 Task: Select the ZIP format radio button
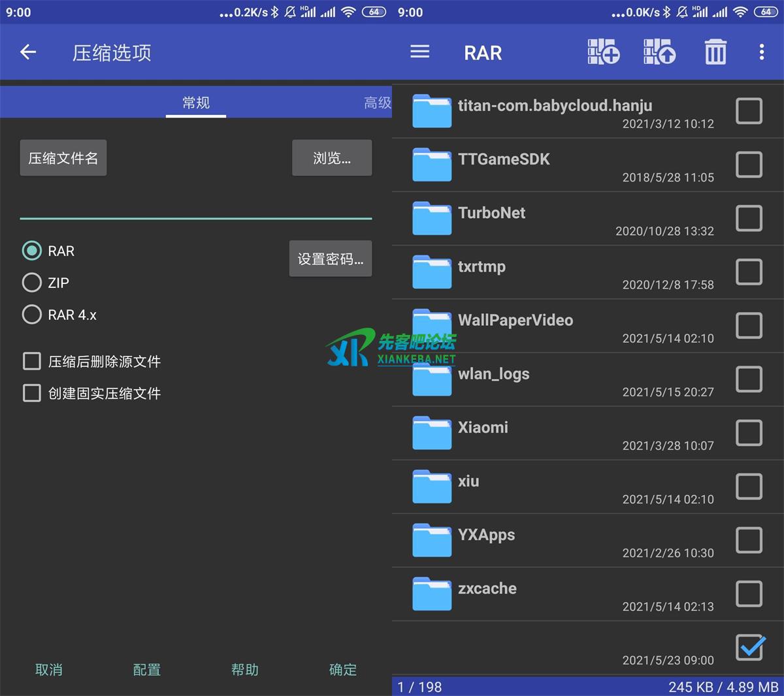click(x=31, y=283)
